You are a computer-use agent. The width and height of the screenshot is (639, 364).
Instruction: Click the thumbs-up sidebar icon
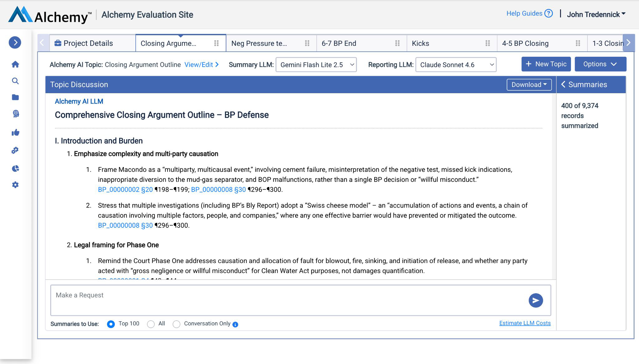click(x=15, y=133)
